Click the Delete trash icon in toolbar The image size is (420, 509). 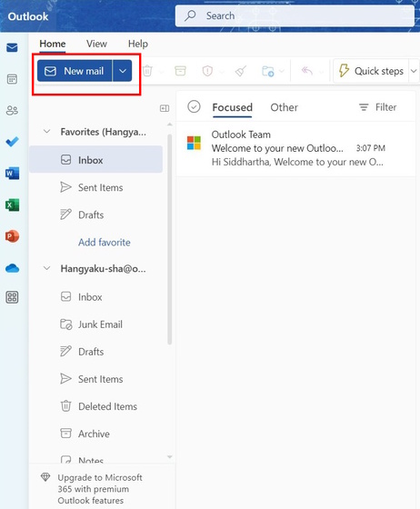tap(147, 71)
